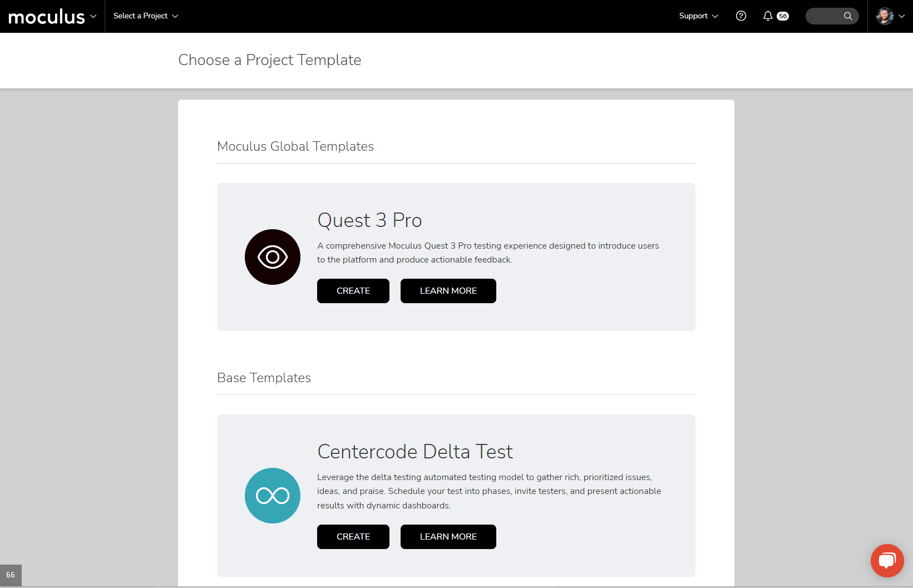Click the magnifying glass search icon

[848, 16]
